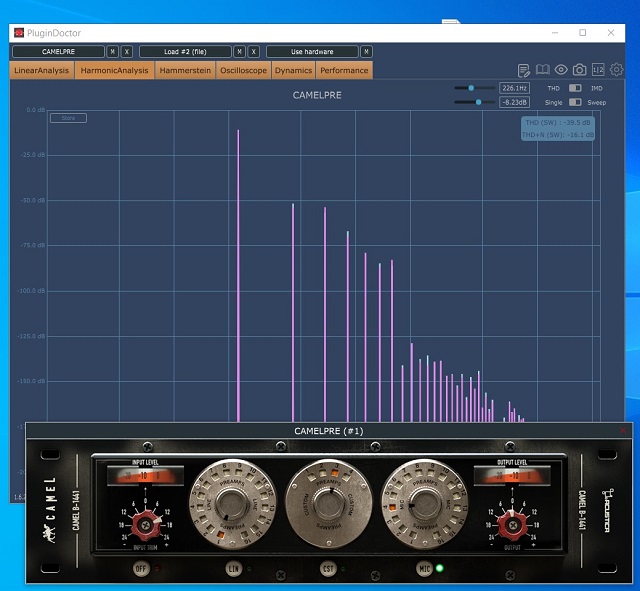
Task: Click the Use hardware button
Action: click(312, 51)
